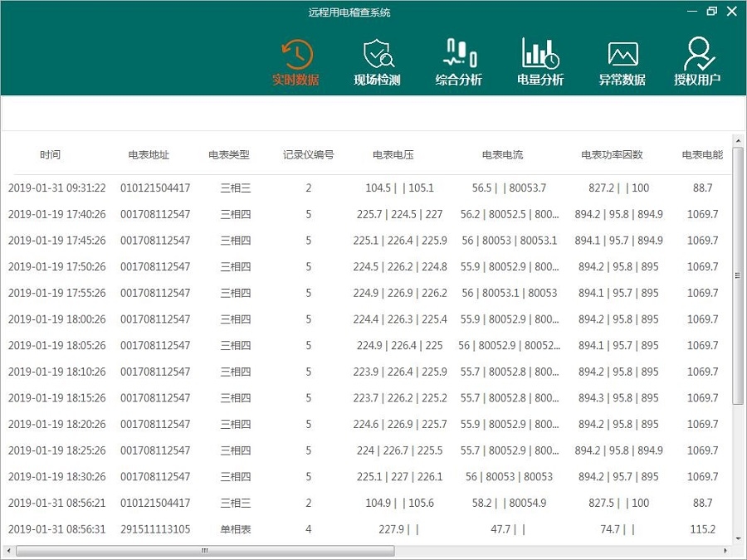This screenshot has height=560, width=747.
Task: Sort table by 电表类型 column header
Action: pos(229,155)
